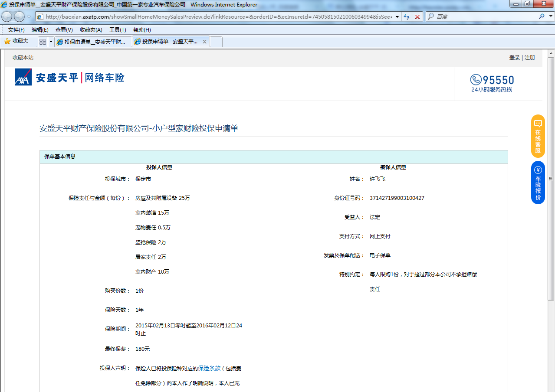Click the 网络车险 header text
The width and height of the screenshot is (555, 392).
tap(104, 78)
